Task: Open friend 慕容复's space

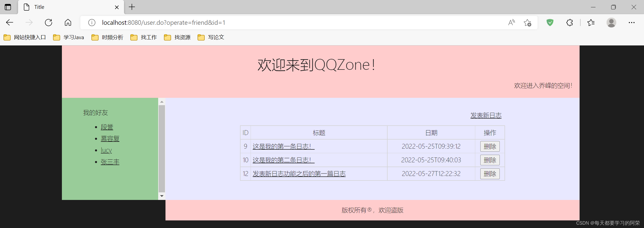Action: [110, 139]
